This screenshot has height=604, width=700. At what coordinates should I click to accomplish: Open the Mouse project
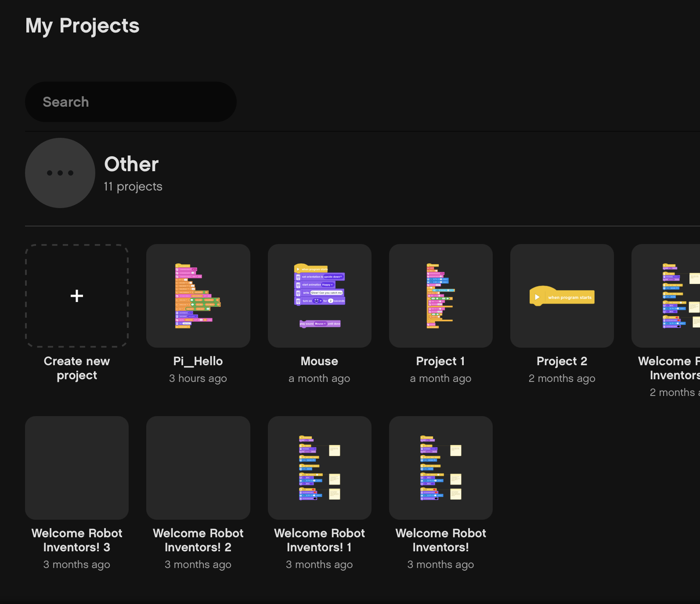(319, 296)
